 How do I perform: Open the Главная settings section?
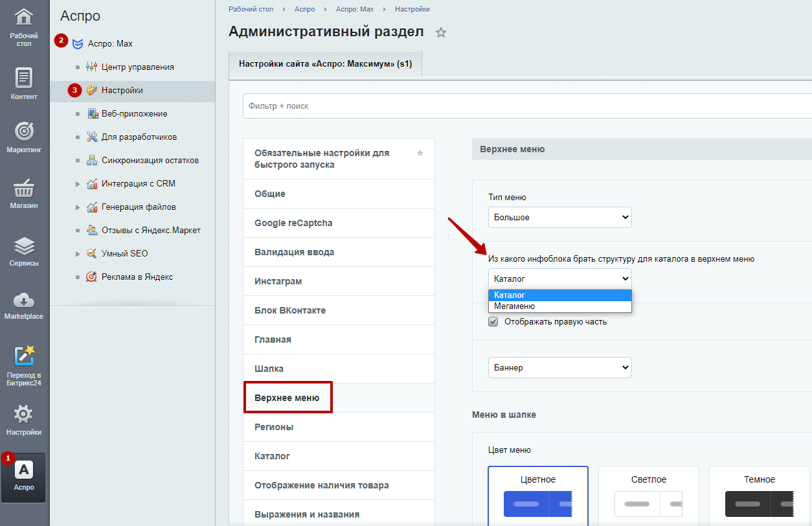pos(339,339)
